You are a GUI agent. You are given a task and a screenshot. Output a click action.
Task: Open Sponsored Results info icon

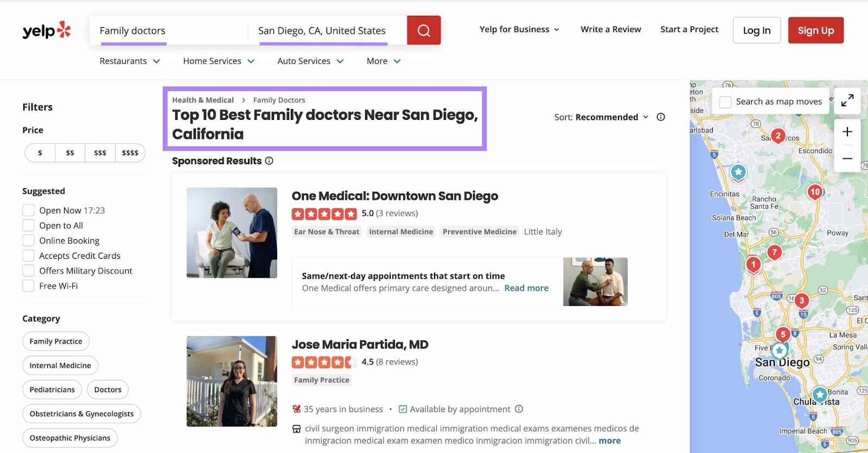point(269,161)
